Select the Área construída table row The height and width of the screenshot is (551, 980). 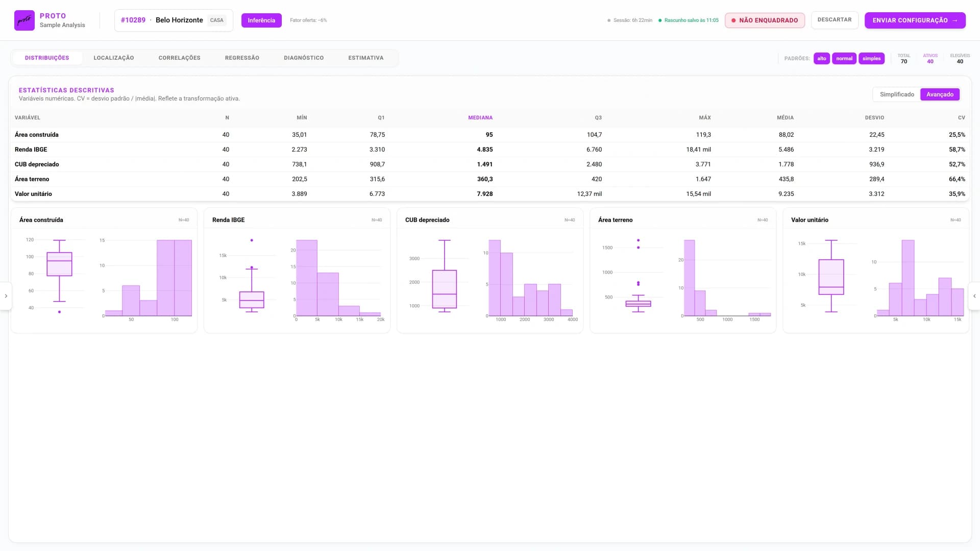pyautogui.click(x=490, y=135)
